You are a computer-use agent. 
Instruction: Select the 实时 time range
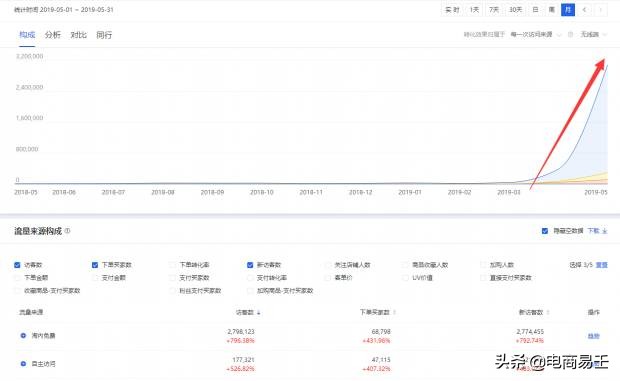pos(452,9)
